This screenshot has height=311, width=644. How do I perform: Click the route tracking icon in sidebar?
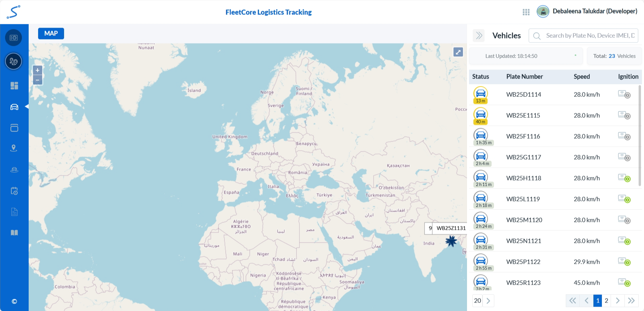(13, 61)
